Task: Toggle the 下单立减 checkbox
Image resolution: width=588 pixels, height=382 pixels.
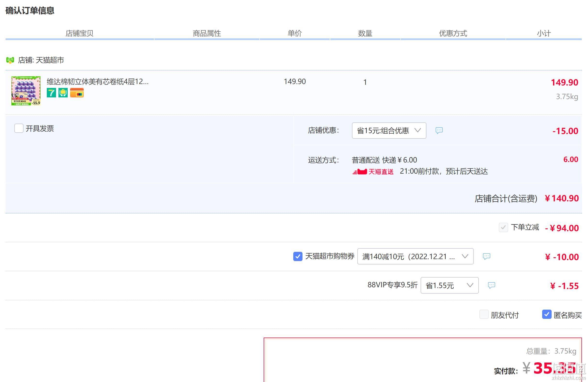Action: pos(503,227)
